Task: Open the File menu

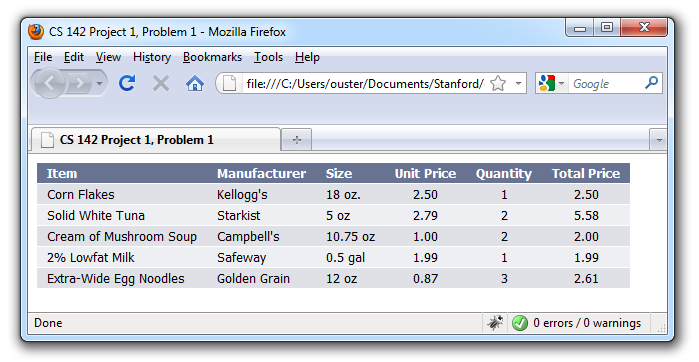Action: tap(43, 57)
